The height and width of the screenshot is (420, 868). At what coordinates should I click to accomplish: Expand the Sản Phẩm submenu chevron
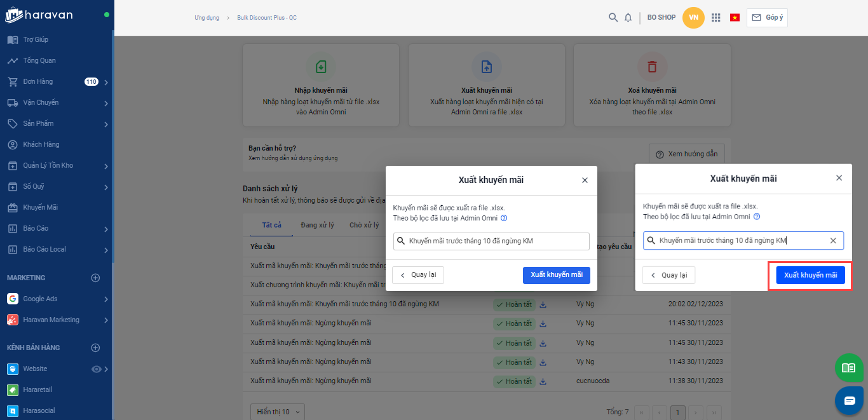point(106,124)
